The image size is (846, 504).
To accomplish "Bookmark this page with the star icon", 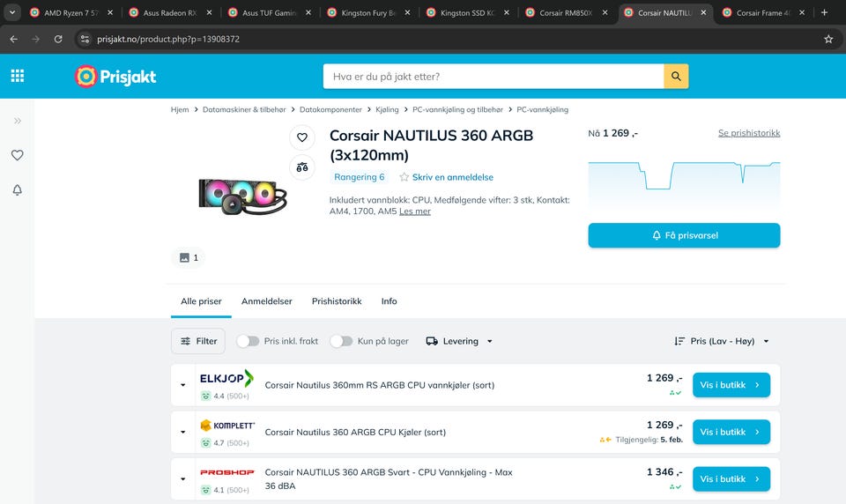I will (x=828, y=39).
